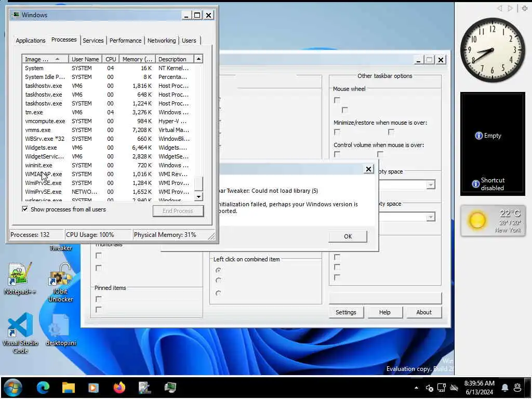Screen dimensions: 532x399
Task: Tick left checkbox under Control volume when mouse over
Action: tap(337, 154)
